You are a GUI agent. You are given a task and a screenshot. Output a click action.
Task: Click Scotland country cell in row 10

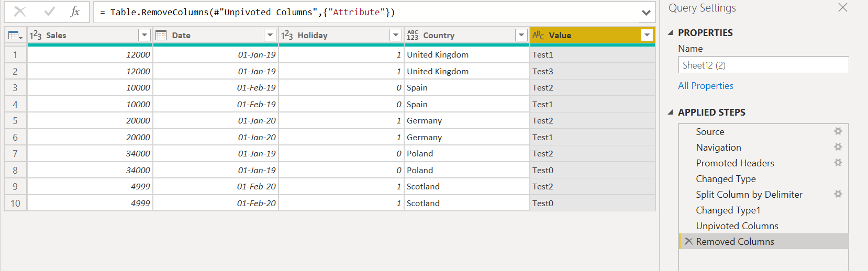coord(467,203)
